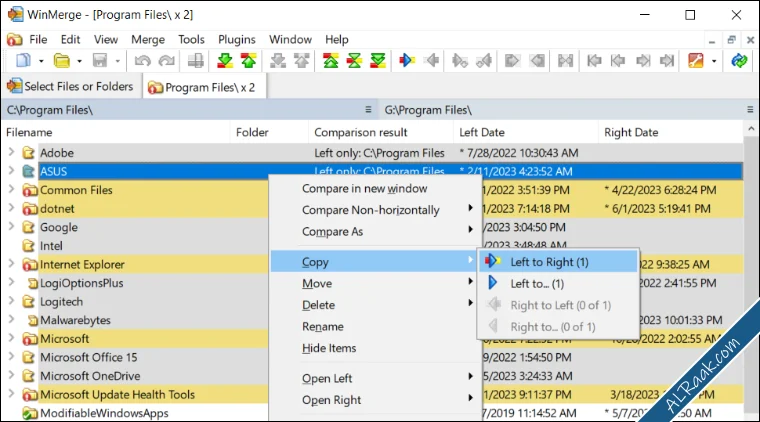
Task: Click the ModifiableWindowsApps folder icon
Action: [30, 413]
